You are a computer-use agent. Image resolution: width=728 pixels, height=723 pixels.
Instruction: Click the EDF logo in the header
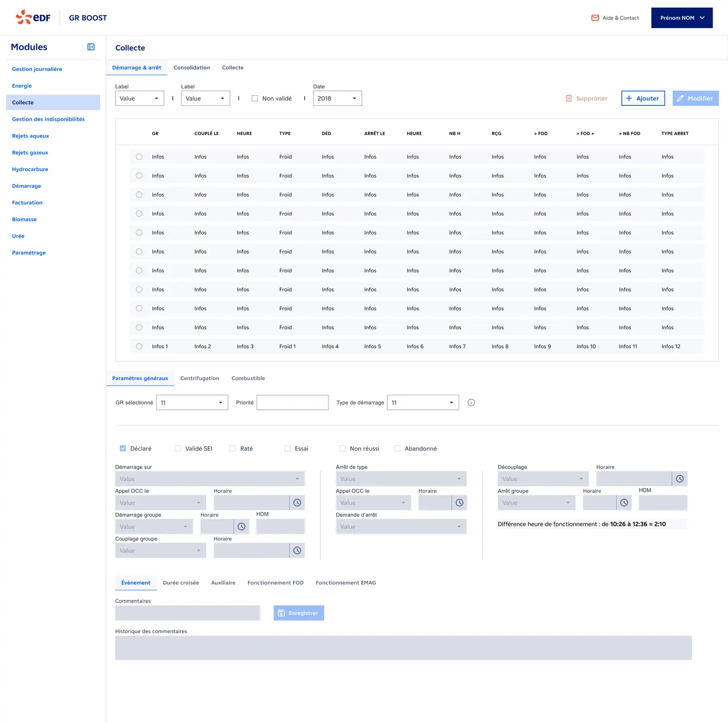click(33, 17)
